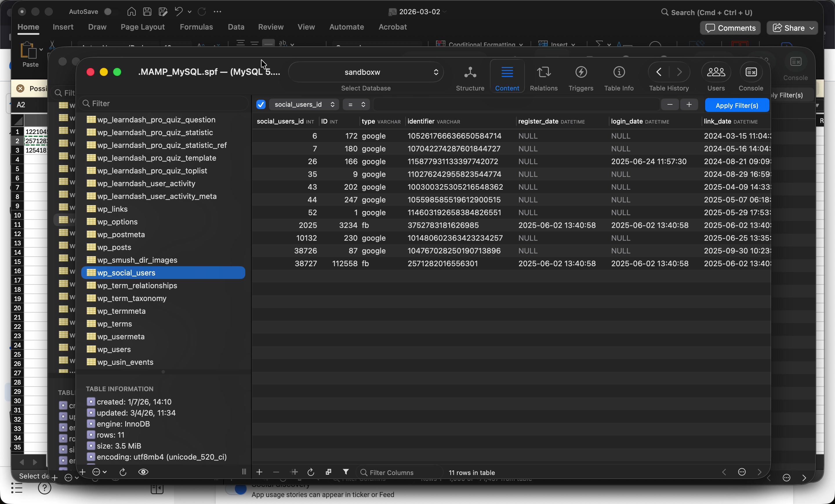The image size is (835, 504).
Task: Select the wp_users table
Action: click(x=163, y=349)
